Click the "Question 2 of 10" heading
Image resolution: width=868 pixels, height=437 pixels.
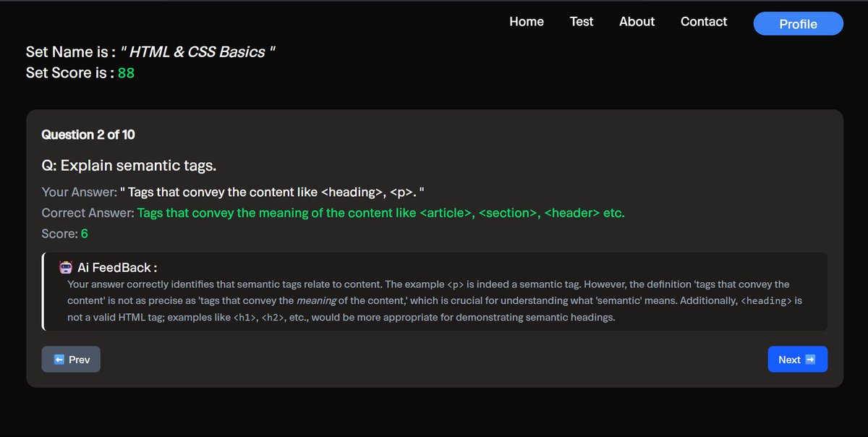pos(88,135)
